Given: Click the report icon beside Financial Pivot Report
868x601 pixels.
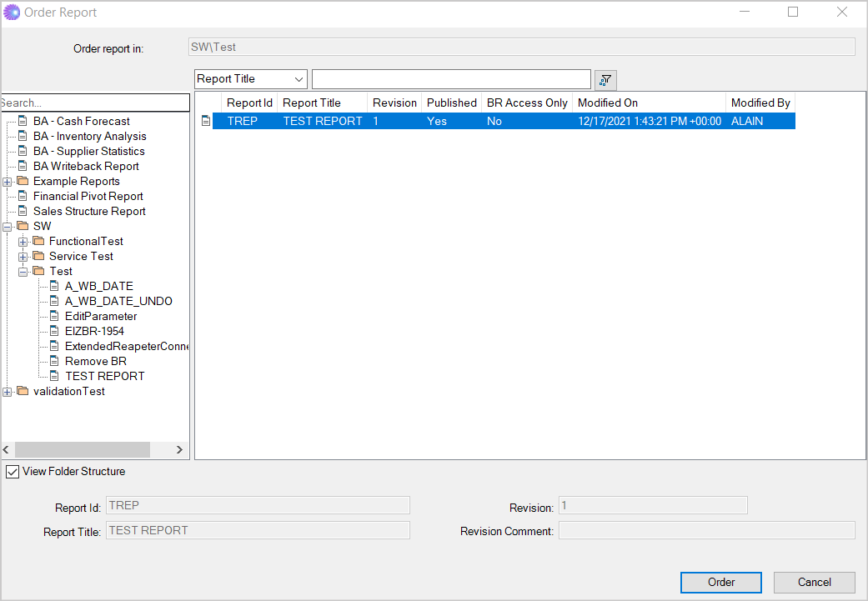Looking at the screenshot, I should click(x=23, y=197).
